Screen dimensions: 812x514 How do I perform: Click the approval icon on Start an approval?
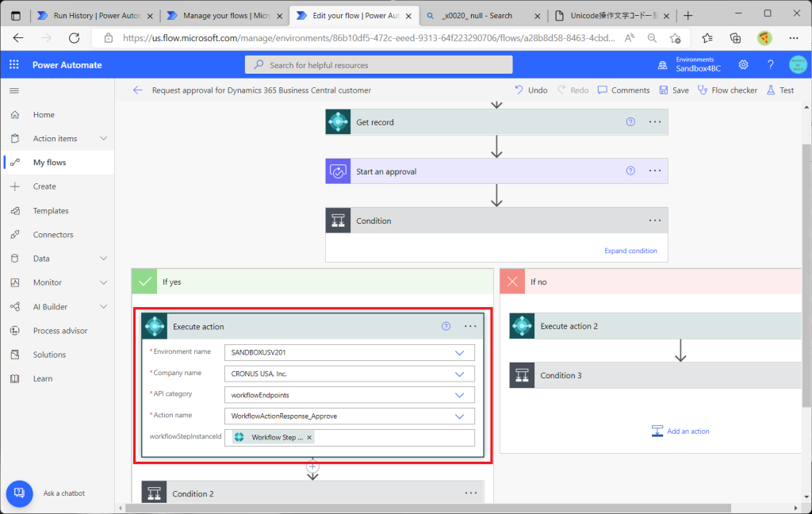338,171
